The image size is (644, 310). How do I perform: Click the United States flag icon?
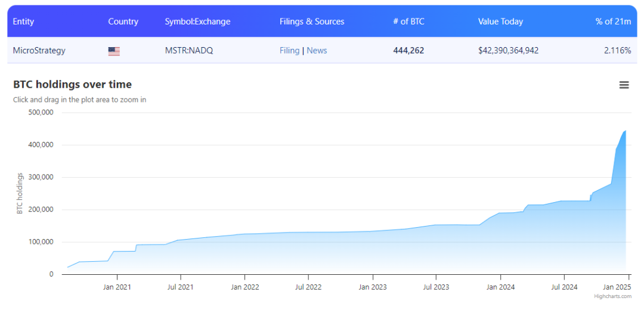114,51
